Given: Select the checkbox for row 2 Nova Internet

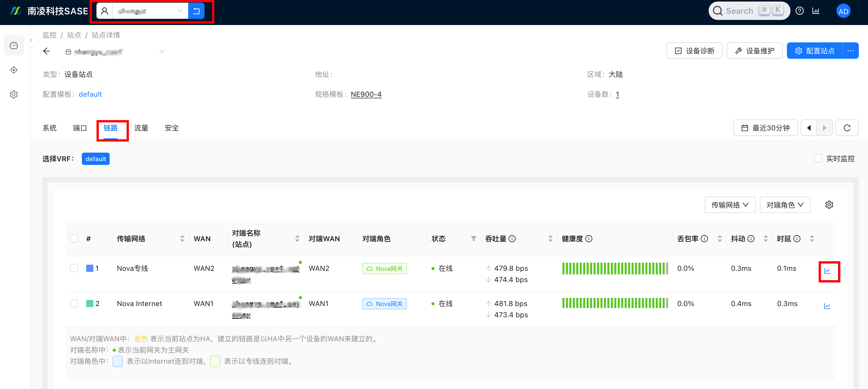Looking at the screenshot, I should click(74, 303).
